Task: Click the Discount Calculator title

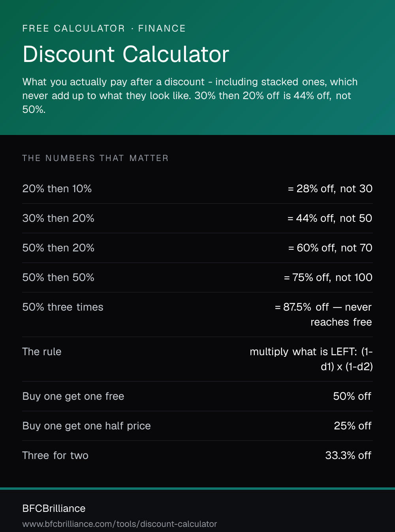Action: click(x=126, y=54)
